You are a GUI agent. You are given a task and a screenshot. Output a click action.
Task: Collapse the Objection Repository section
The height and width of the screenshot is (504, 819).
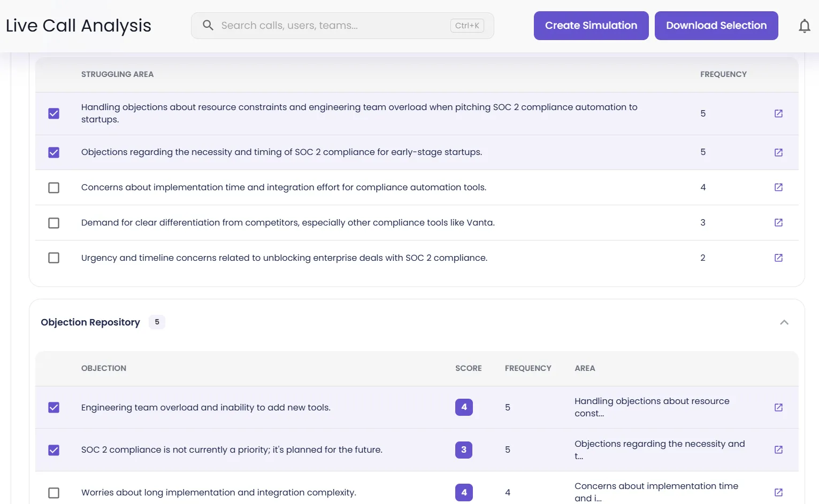[784, 322]
